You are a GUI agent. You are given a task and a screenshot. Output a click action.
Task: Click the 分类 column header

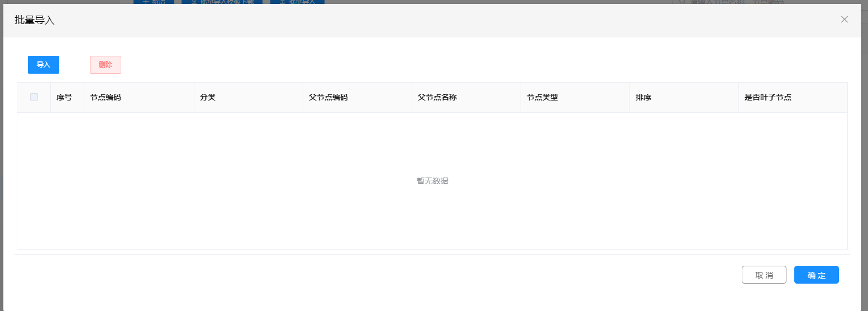click(208, 97)
